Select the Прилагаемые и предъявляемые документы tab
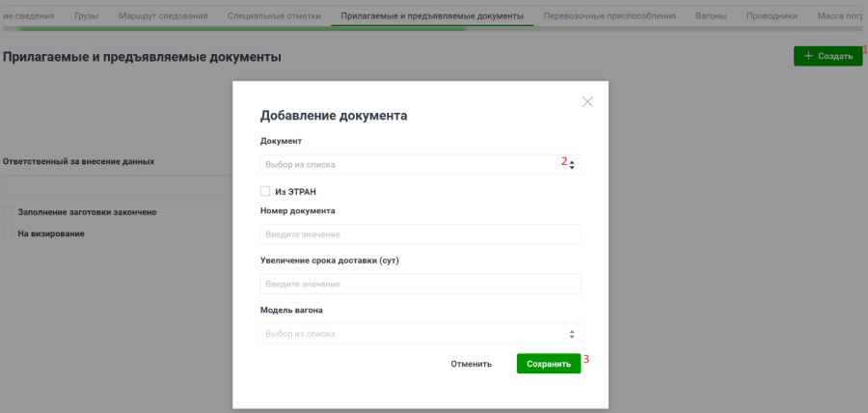This screenshot has width=868, height=413. [431, 16]
